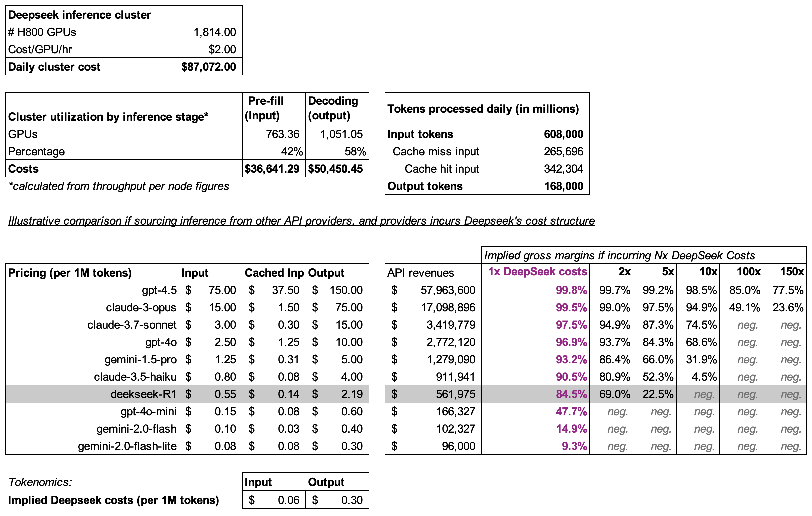Select the Cost/GPU/hr value $2.00
The image size is (812, 516).
[x=222, y=49]
